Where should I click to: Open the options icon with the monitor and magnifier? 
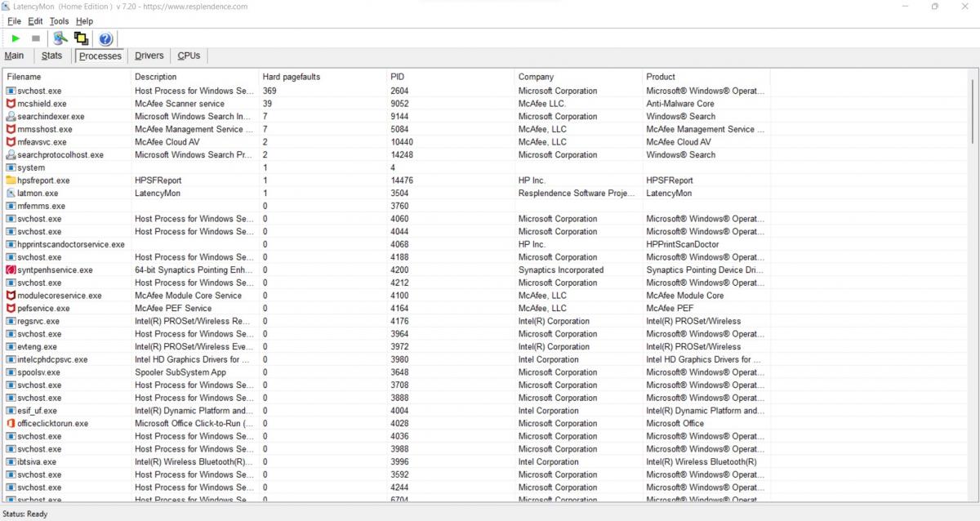60,38
